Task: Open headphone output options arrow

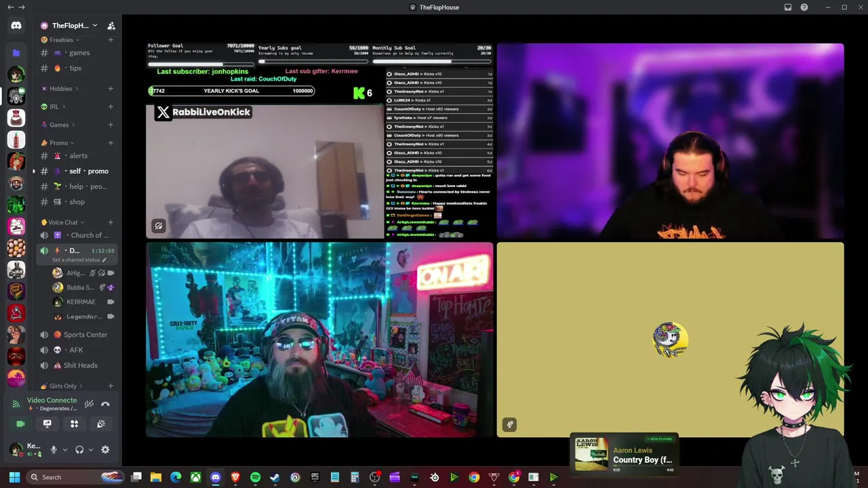Action: coord(91,449)
